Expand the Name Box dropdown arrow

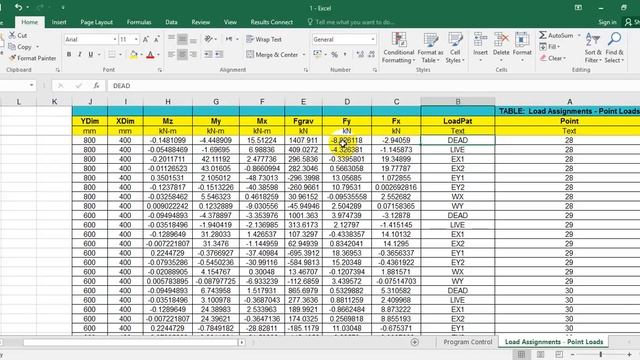(31, 85)
